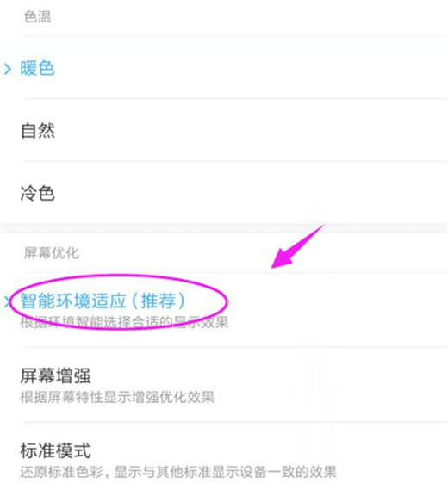448x490 pixels.
Task: Choose 智能环境适应 screen optimization
Action: 224,310
